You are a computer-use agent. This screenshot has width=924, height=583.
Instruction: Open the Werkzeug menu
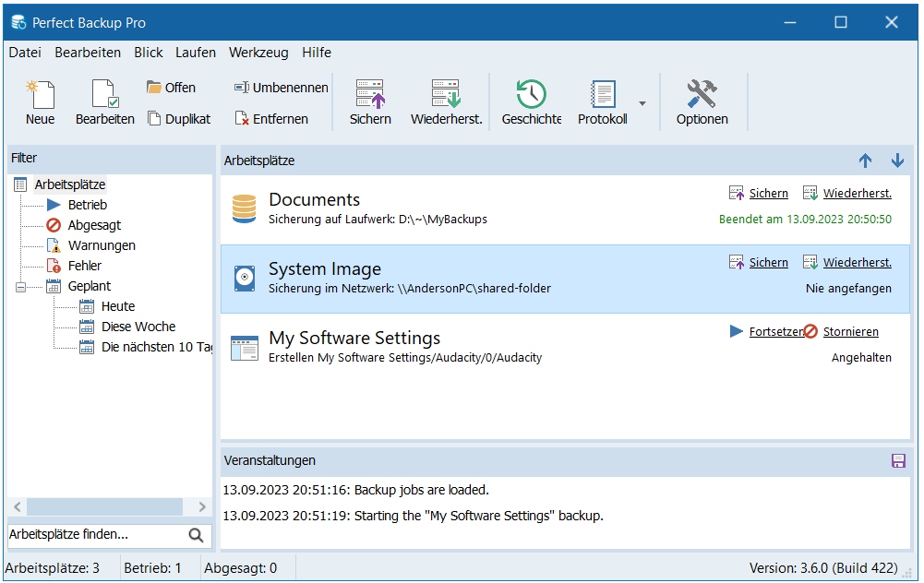(x=258, y=53)
